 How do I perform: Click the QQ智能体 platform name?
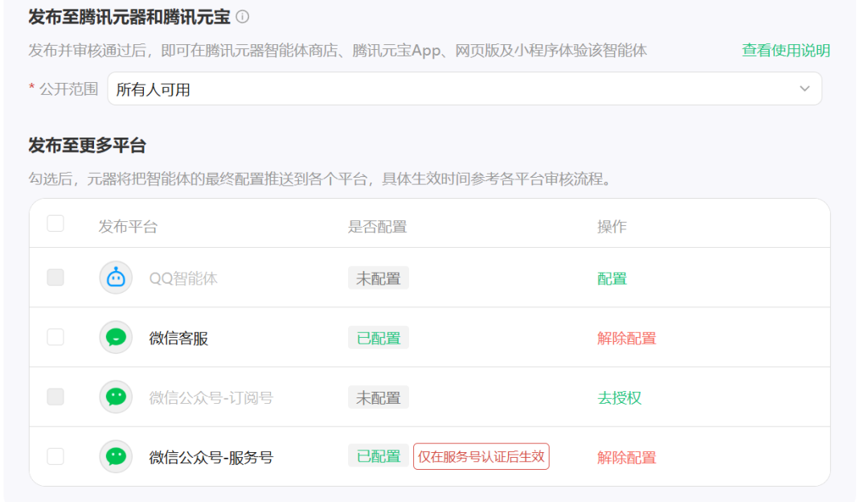[x=183, y=278]
